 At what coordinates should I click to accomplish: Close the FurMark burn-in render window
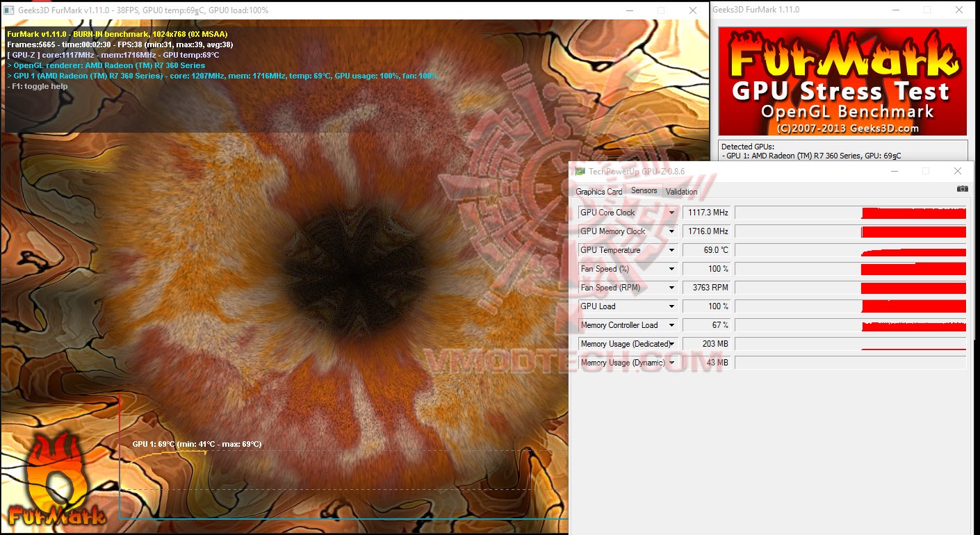pyautogui.click(x=693, y=10)
